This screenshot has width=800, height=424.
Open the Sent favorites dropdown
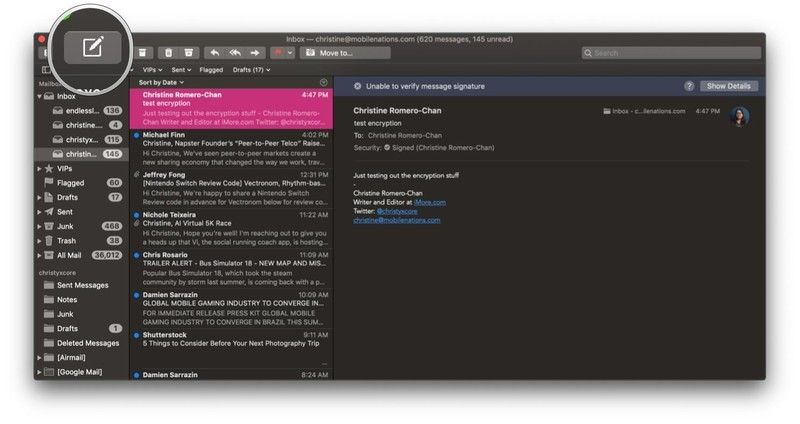click(181, 70)
